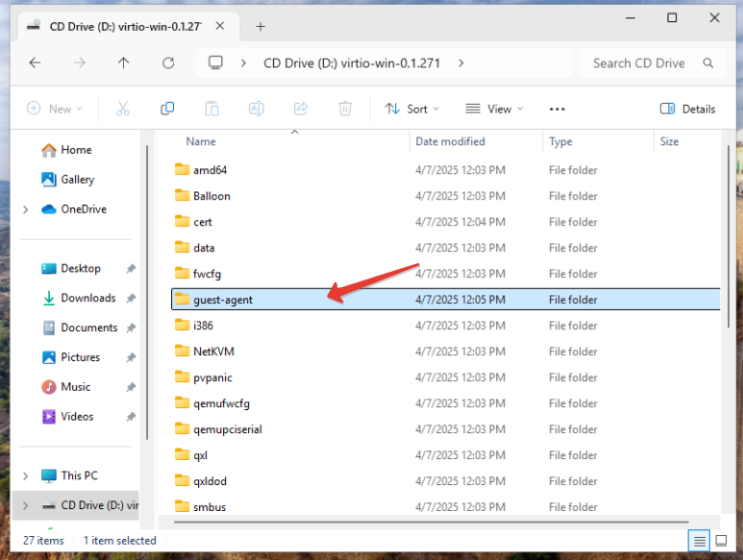Go up one folder level
The image size is (743, 560).
pyautogui.click(x=124, y=63)
